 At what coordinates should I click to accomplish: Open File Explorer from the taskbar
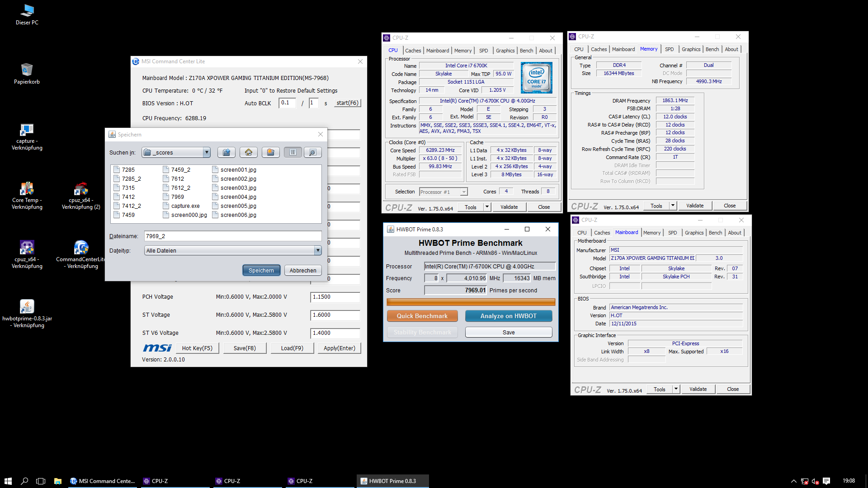pos(57,481)
